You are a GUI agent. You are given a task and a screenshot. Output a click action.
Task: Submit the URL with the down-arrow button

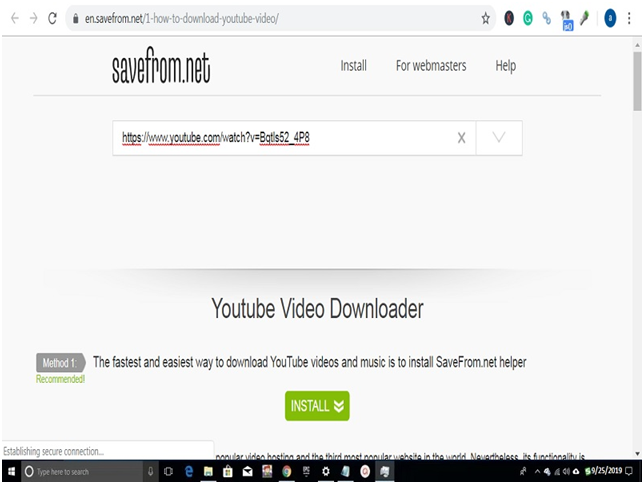[499, 138]
